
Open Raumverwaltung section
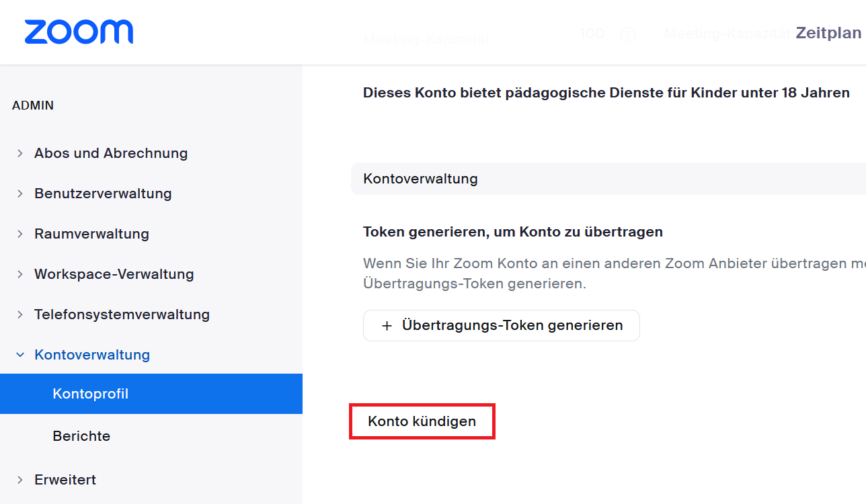(91, 234)
